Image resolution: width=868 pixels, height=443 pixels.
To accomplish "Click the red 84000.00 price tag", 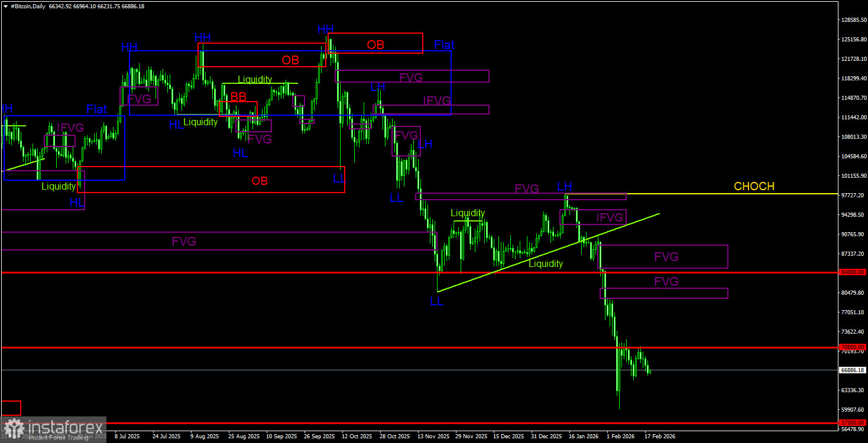I will [x=853, y=272].
